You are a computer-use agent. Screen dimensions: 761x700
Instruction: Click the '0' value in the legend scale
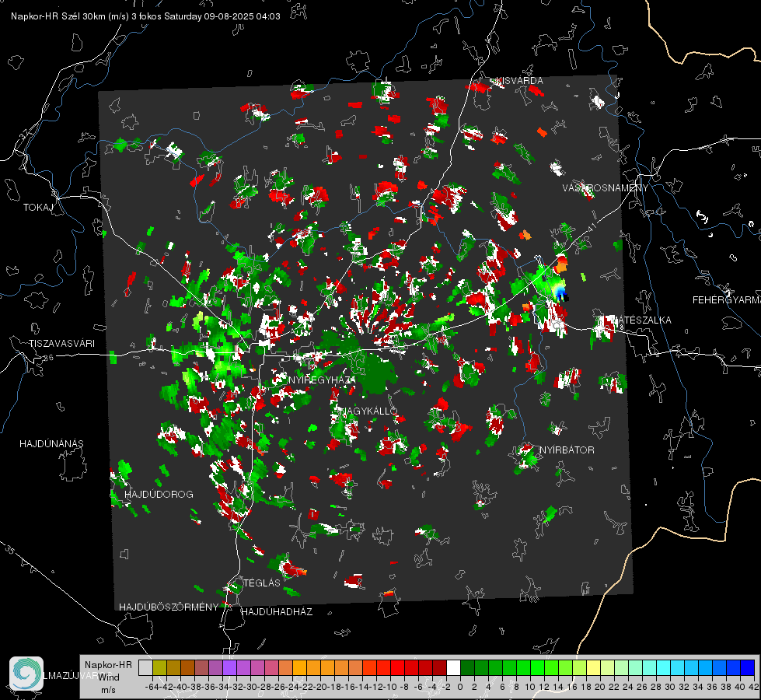tap(460, 687)
